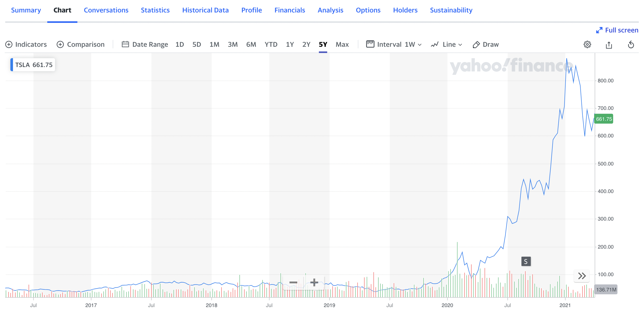Open chart settings gear icon
This screenshot has width=644, height=319.
point(587,45)
